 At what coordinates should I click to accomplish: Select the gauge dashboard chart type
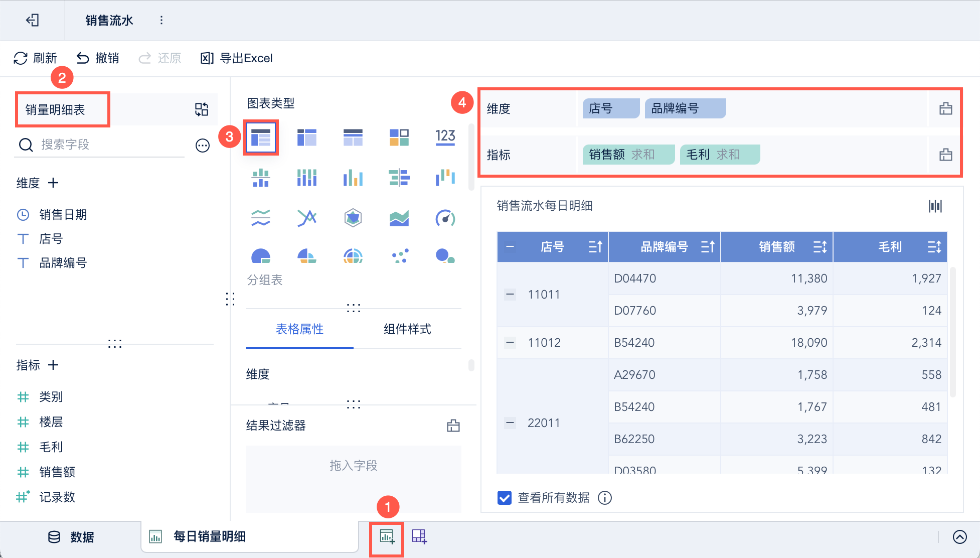point(445,218)
